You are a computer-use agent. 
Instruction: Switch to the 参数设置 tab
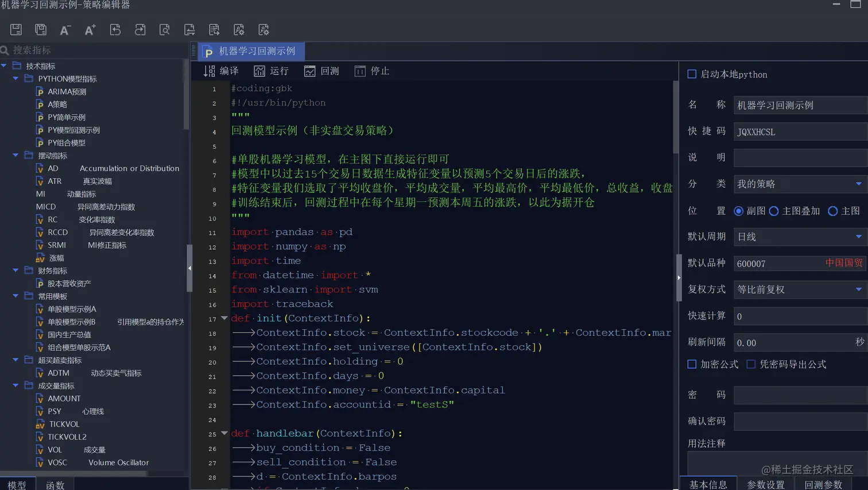tap(766, 484)
